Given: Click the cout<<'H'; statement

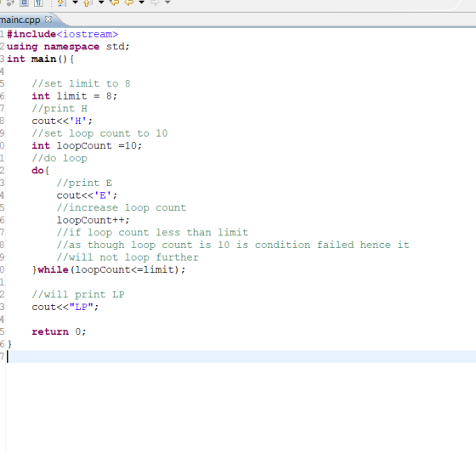Looking at the screenshot, I should tap(62, 121).
